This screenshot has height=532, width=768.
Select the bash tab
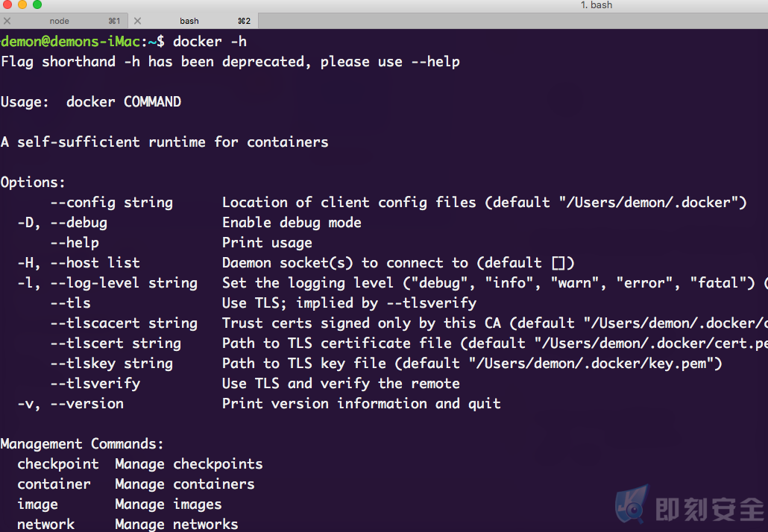point(193,21)
